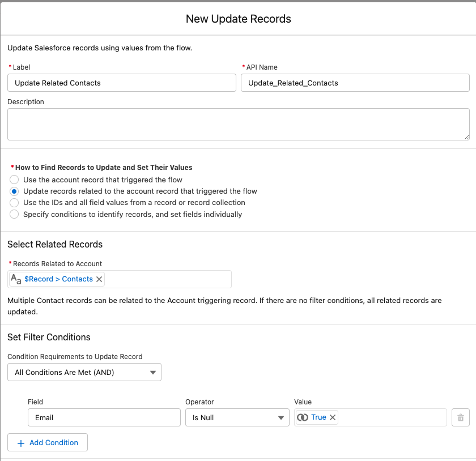The width and height of the screenshot is (476, 461).
Task: Click the Description resize handle
Action: point(466,137)
